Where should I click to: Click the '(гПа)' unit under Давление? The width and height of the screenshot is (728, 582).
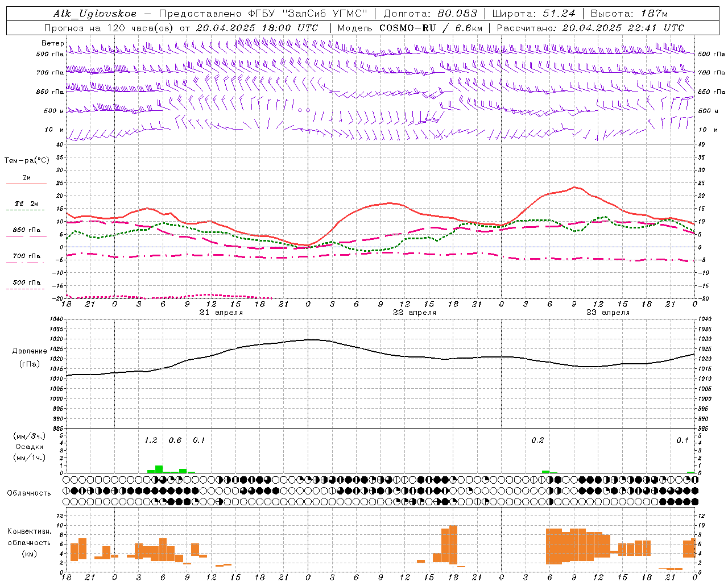point(30,364)
